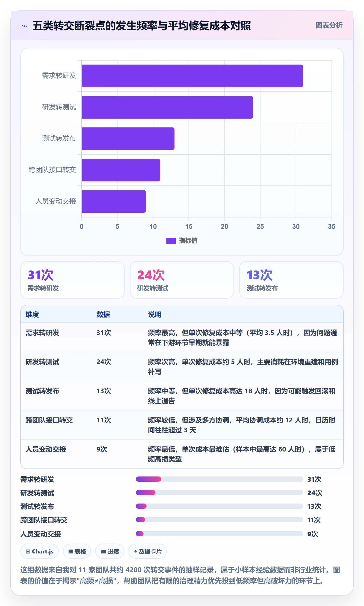This screenshot has height=606, width=364.
Task: Click the 跨团队接口转交 chart axis label
Action: (52, 170)
